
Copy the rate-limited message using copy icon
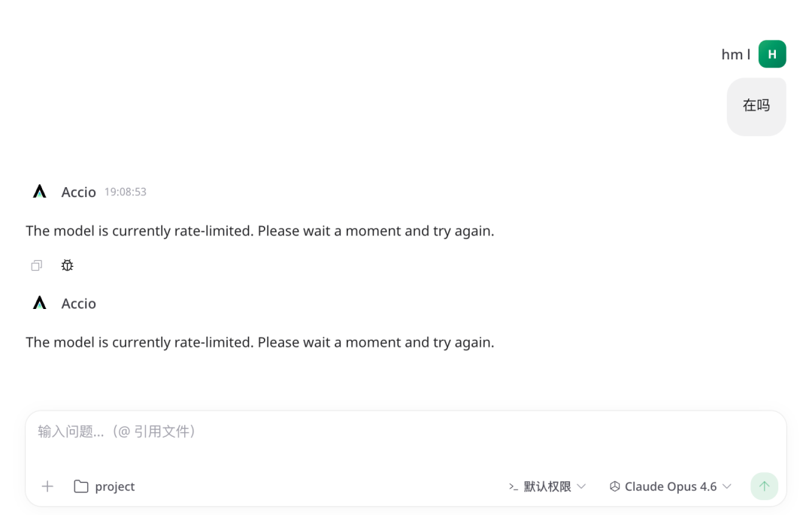[36, 265]
